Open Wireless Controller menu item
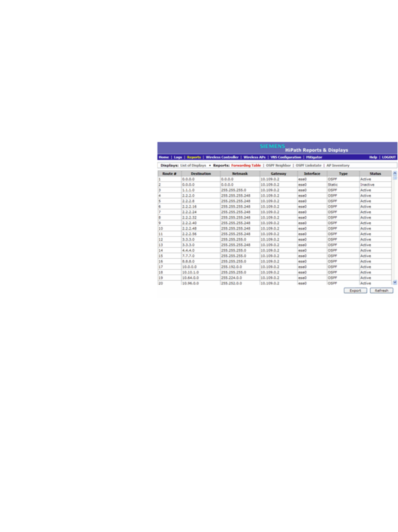The width and height of the screenshot is (398, 532). (222, 157)
